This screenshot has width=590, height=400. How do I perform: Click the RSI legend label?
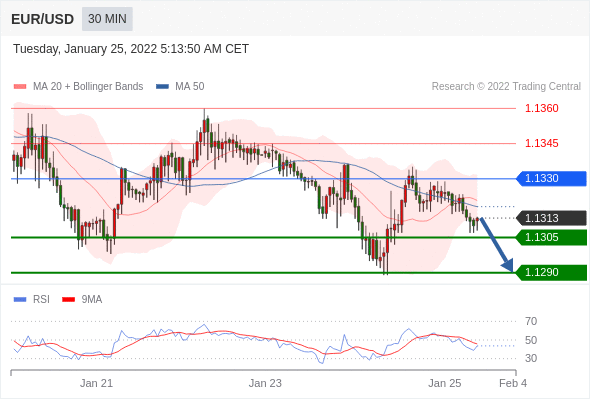[41, 300]
